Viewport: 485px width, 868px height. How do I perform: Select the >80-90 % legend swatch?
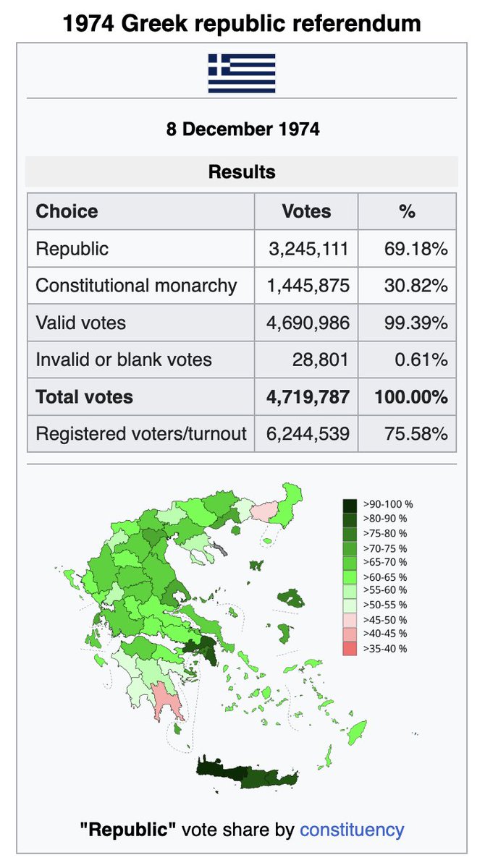[350, 519]
